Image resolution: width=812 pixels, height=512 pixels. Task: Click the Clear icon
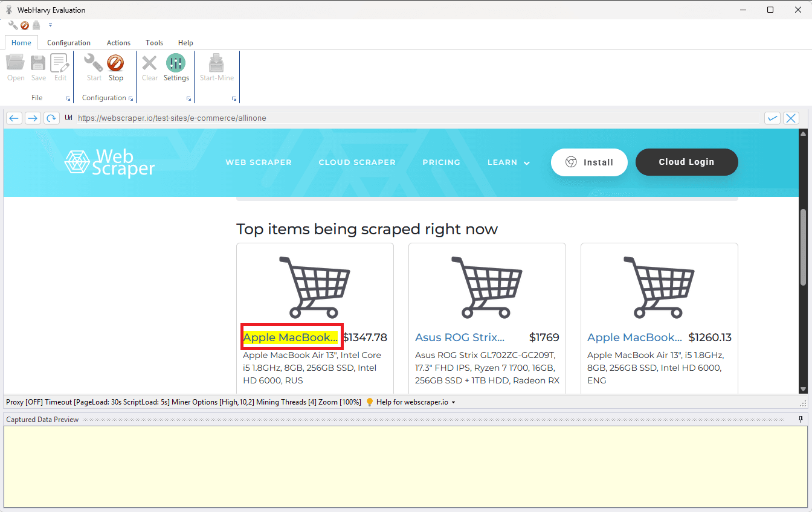tap(149, 66)
